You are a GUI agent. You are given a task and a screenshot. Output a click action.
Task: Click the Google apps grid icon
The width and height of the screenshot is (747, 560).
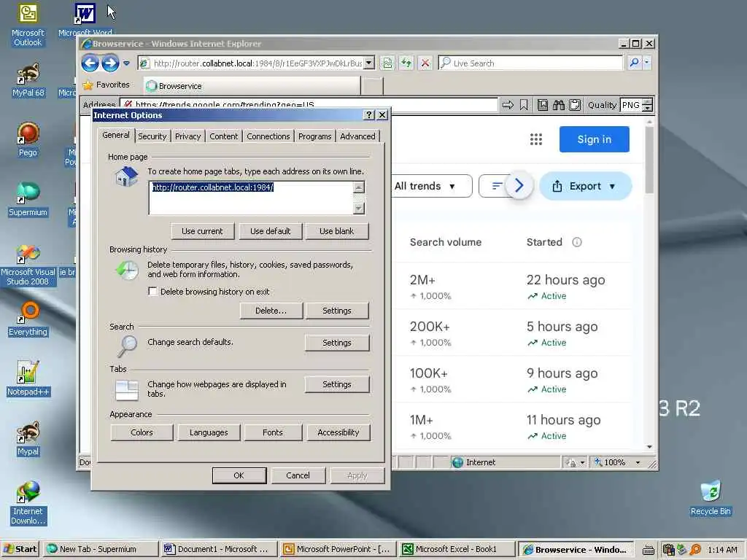click(x=536, y=139)
